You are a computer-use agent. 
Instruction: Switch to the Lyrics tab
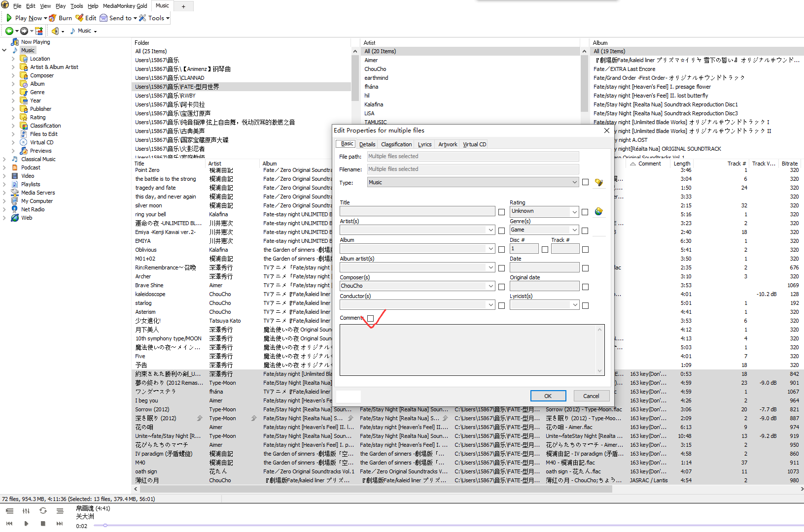(x=424, y=144)
